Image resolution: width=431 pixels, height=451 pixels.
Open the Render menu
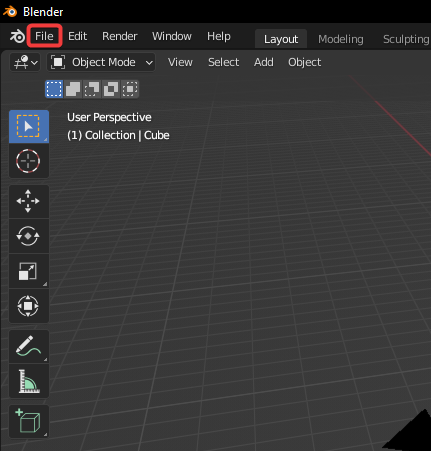(120, 36)
